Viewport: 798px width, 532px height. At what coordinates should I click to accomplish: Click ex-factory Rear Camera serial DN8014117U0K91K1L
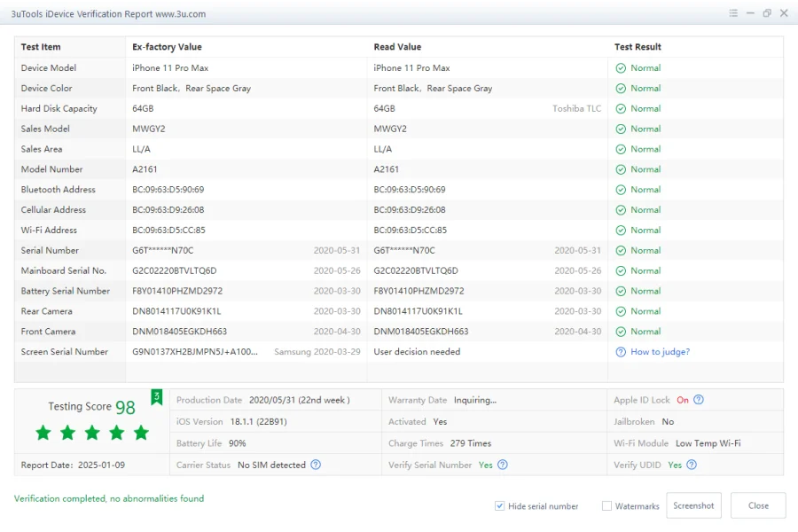(176, 311)
